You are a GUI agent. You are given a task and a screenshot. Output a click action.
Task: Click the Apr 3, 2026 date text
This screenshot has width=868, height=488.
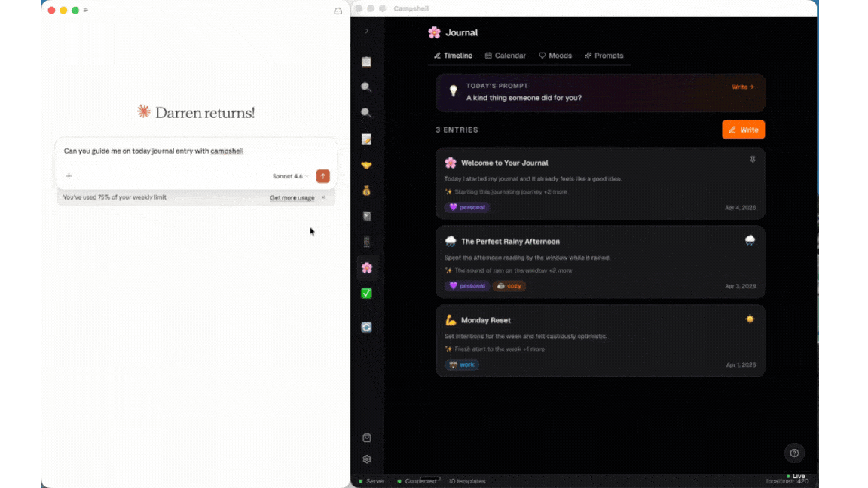coord(740,287)
